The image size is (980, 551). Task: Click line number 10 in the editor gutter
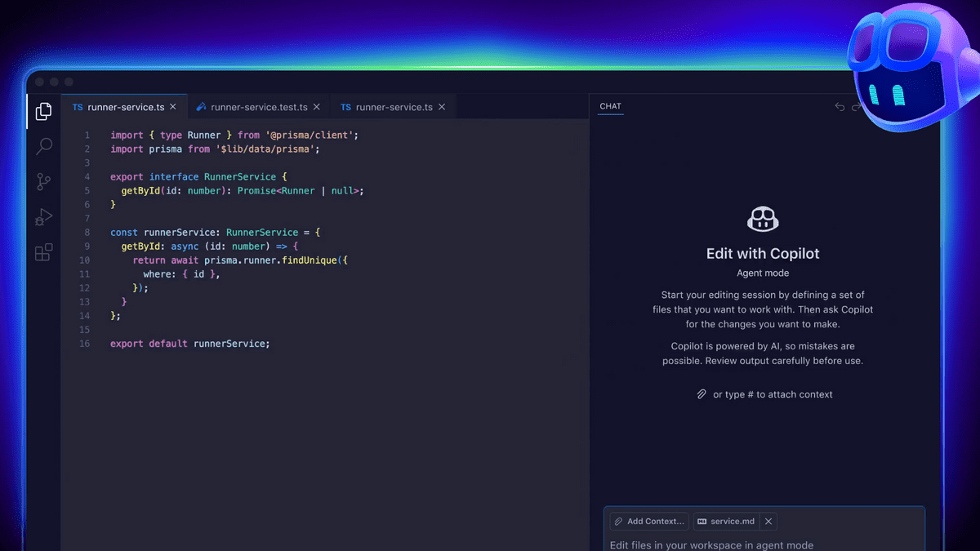[x=87, y=260]
